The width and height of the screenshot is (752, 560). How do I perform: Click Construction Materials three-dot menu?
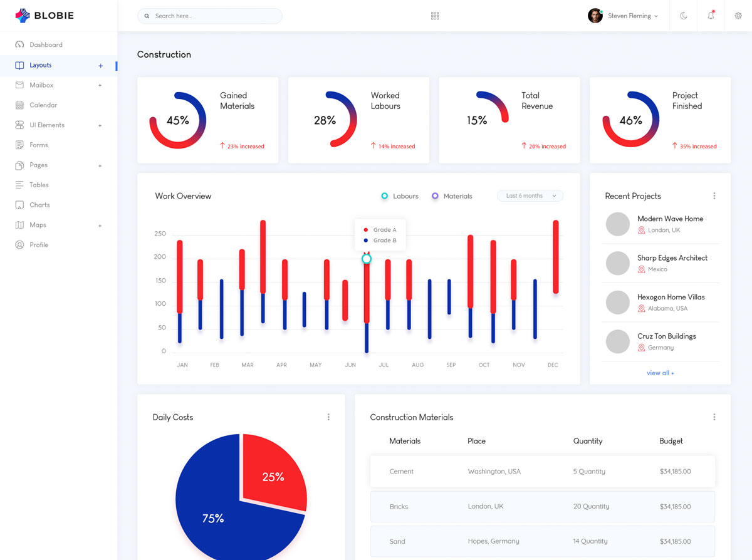click(x=714, y=417)
